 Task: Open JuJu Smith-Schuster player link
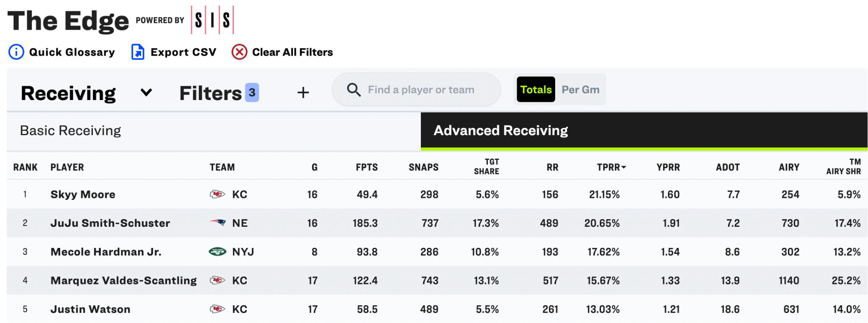coord(110,223)
